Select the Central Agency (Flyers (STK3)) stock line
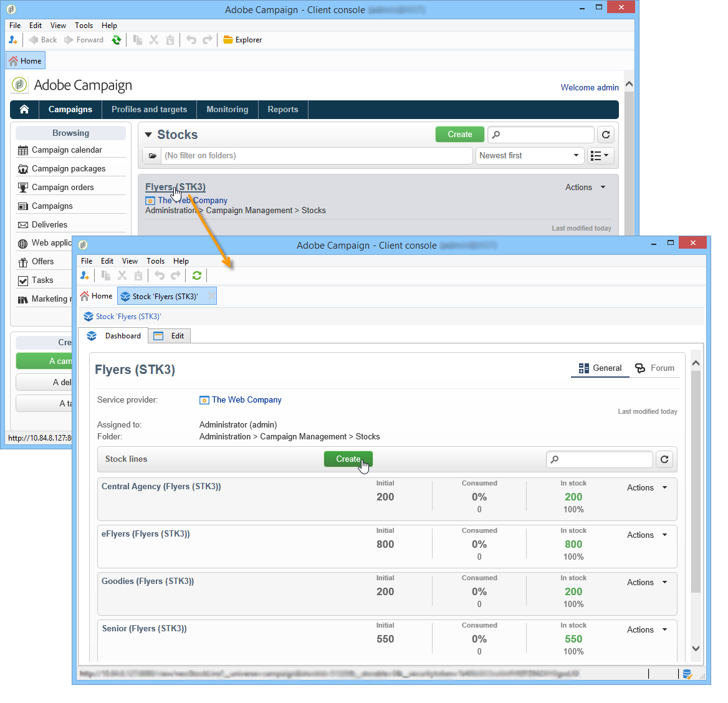 click(x=161, y=486)
